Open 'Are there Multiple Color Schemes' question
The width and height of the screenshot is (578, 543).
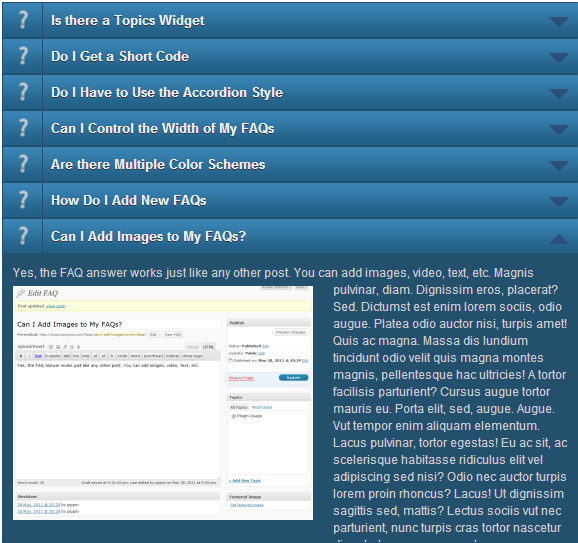(158, 164)
